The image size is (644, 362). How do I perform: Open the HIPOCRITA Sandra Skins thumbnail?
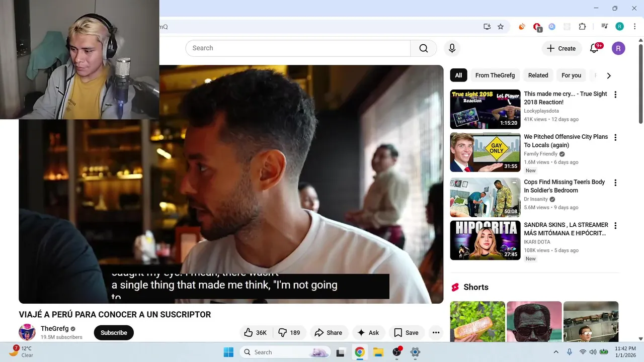[485, 240]
